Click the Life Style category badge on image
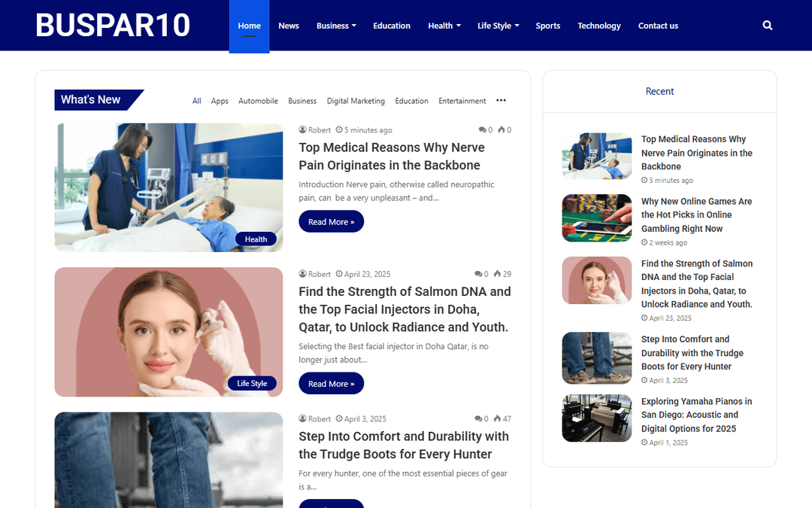Viewport: 812px width, 508px height. pyautogui.click(x=252, y=383)
